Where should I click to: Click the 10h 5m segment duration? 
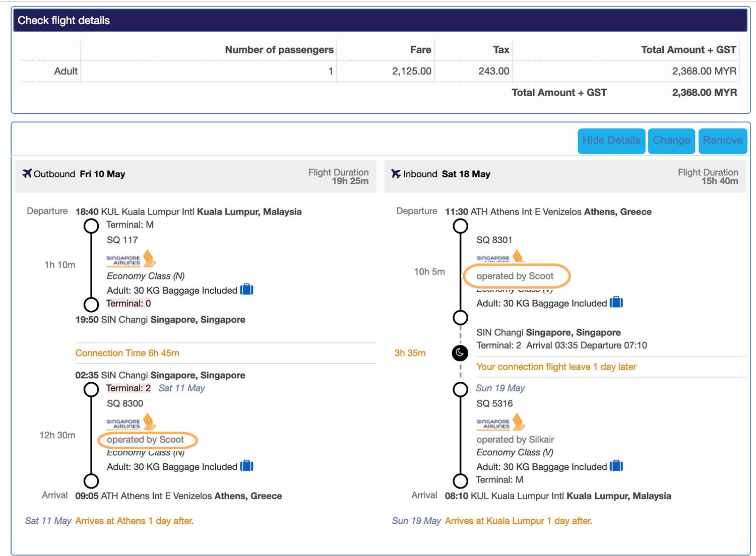[429, 272]
